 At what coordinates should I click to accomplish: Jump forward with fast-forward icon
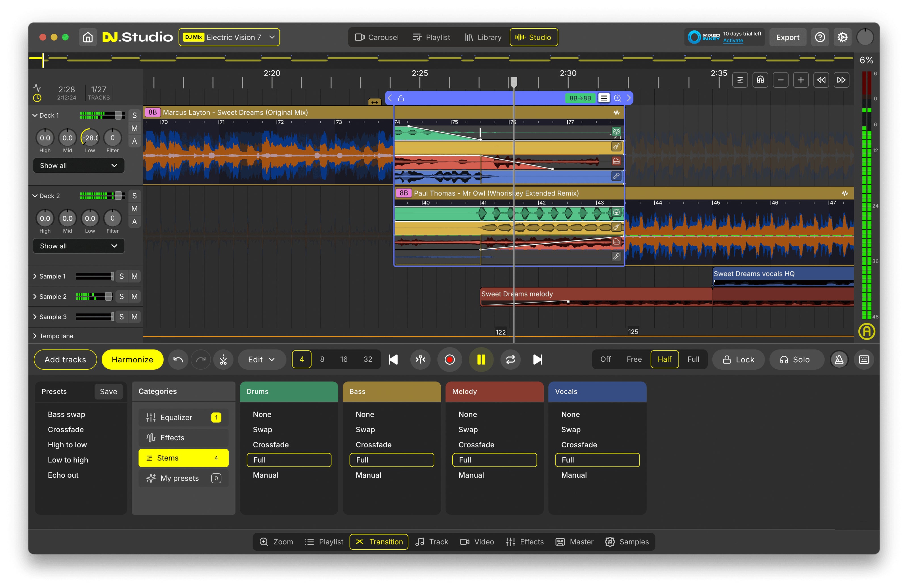point(841,80)
